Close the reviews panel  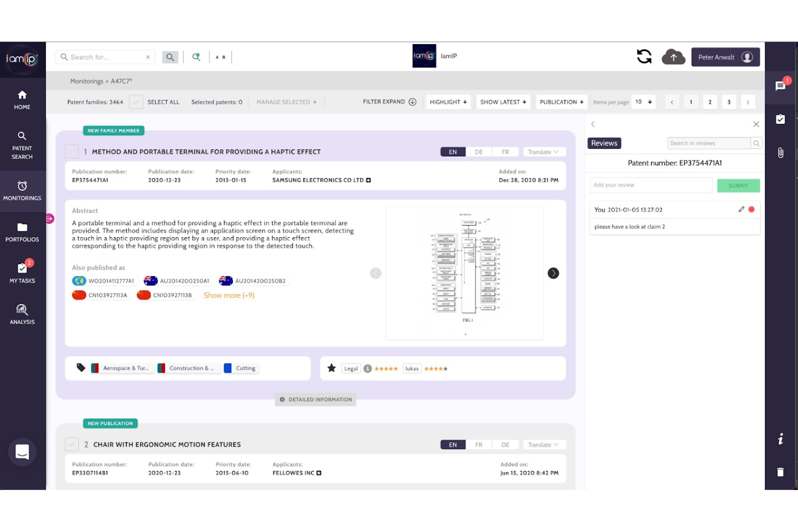point(756,125)
